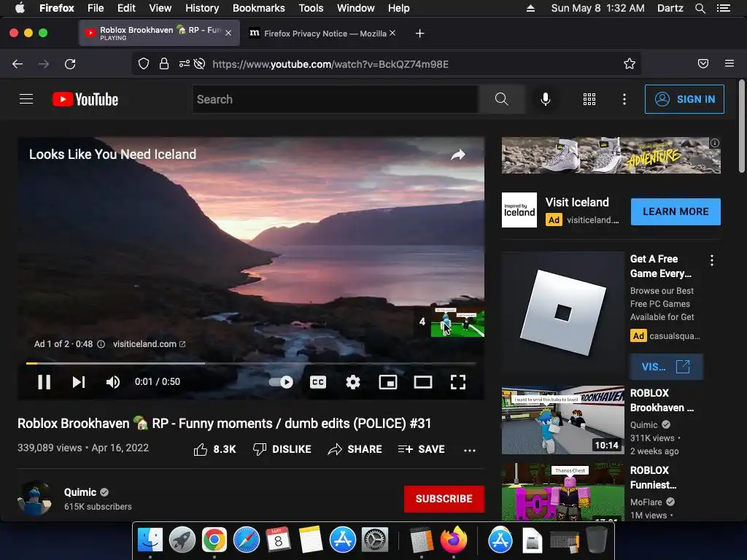Click LEARN MORE on Visit Iceland ad
Image resolution: width=747 pixels, height=560 pixels.
pyautogui.click(x=676, y=211)
